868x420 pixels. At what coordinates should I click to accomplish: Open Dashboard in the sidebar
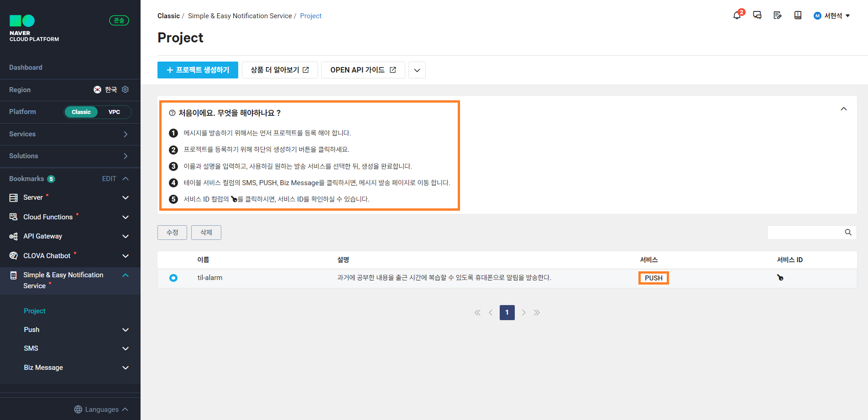pyautogui.click(x=26, y=67)
